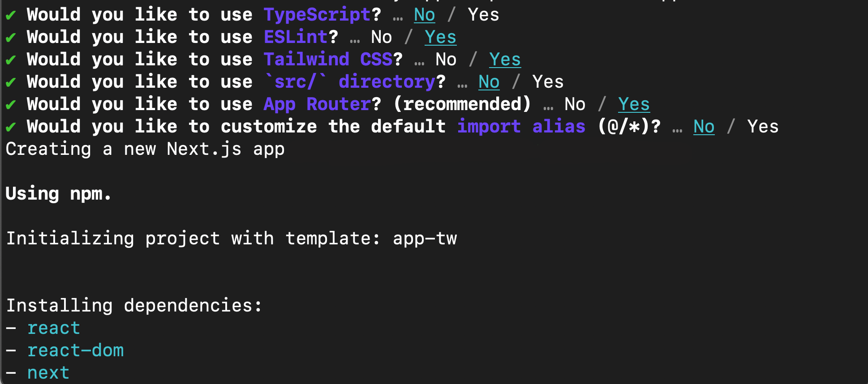868x384 pixels.
Task: Click the react dependency name
Action: click(54, 329)
